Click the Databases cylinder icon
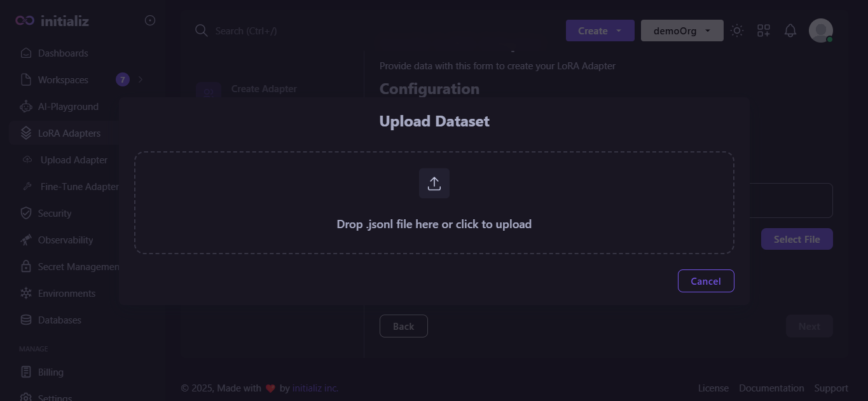The width and height of the screenshot is (868, 401). coord(26,320)
